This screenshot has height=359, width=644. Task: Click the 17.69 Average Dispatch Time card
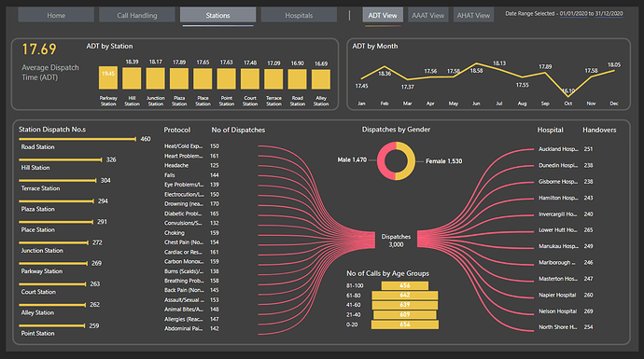tap(50, 62)
